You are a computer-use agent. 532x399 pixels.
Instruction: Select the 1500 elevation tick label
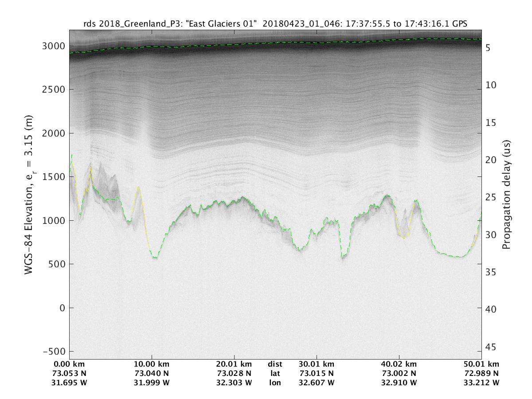[53, 177]
